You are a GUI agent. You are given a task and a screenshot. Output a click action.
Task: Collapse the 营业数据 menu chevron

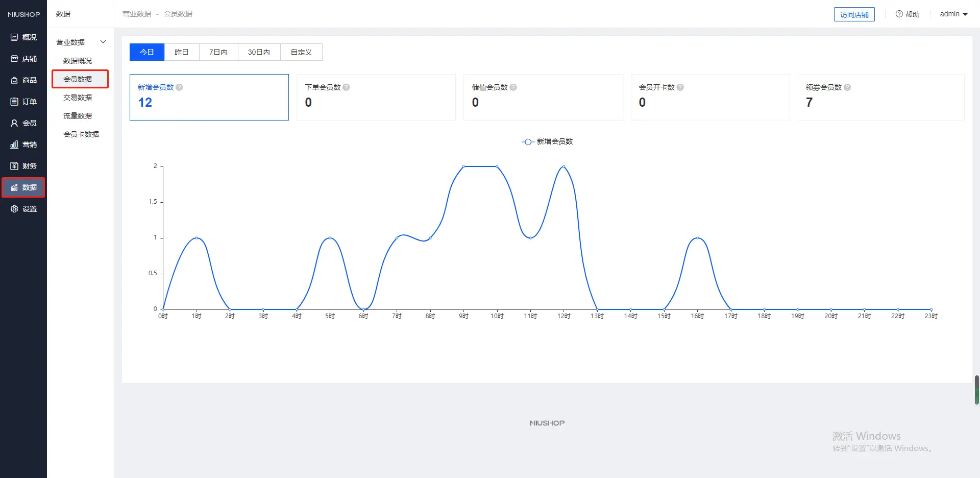pyautogui.click(x=103, y=42)
